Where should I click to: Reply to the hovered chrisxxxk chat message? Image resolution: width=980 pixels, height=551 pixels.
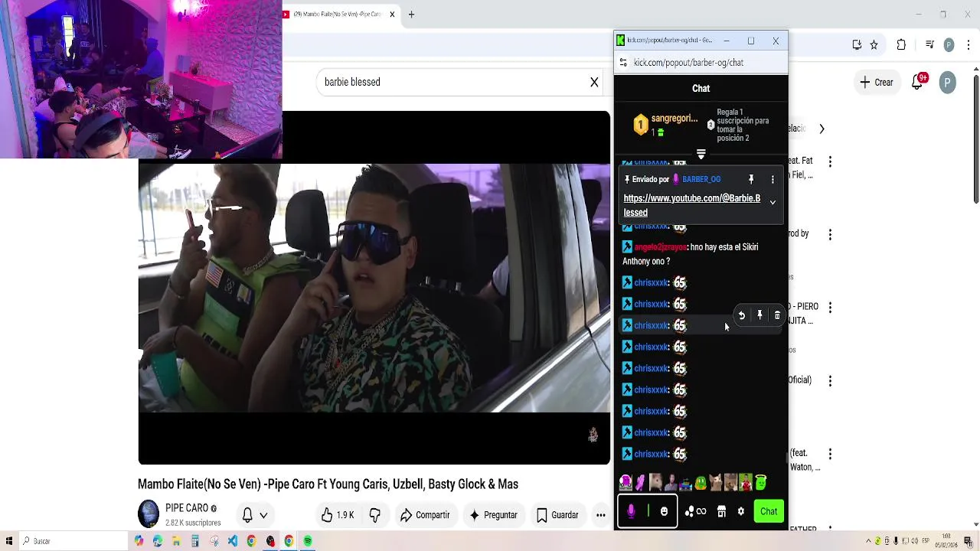pos(741,315)
